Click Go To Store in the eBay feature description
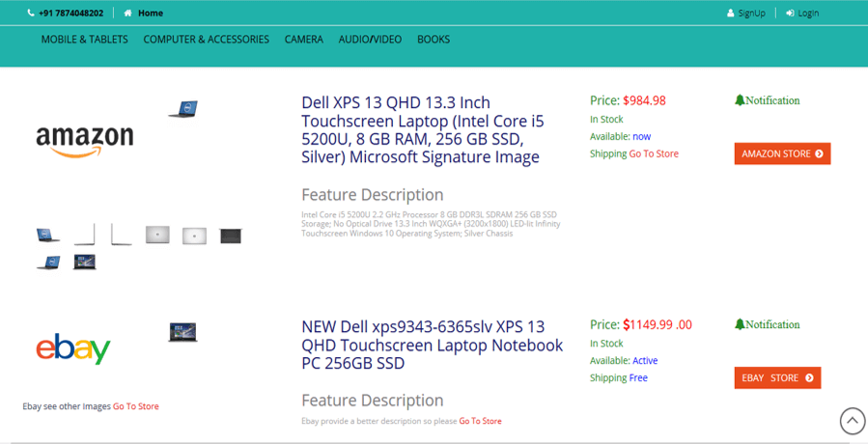Viewport: 868px width, 444px height. click(x=481, y=421)
